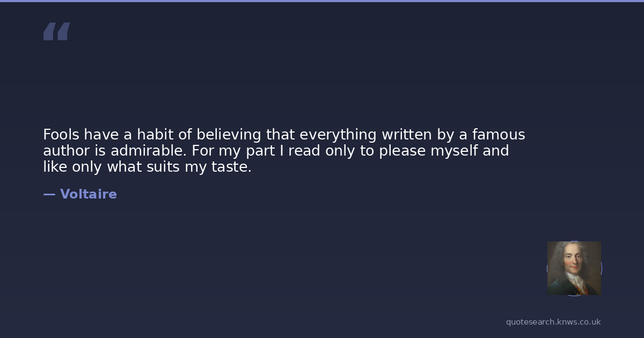Image resolution: width=644 pixels, height=338 pixels.
Task: Click the word "myself" in the quote
Action: click(x=453, y=151)
